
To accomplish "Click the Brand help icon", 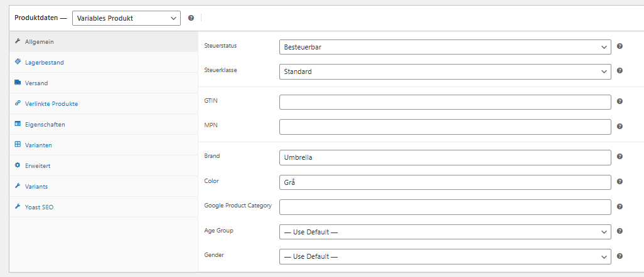I will click(x=620, y=156).
